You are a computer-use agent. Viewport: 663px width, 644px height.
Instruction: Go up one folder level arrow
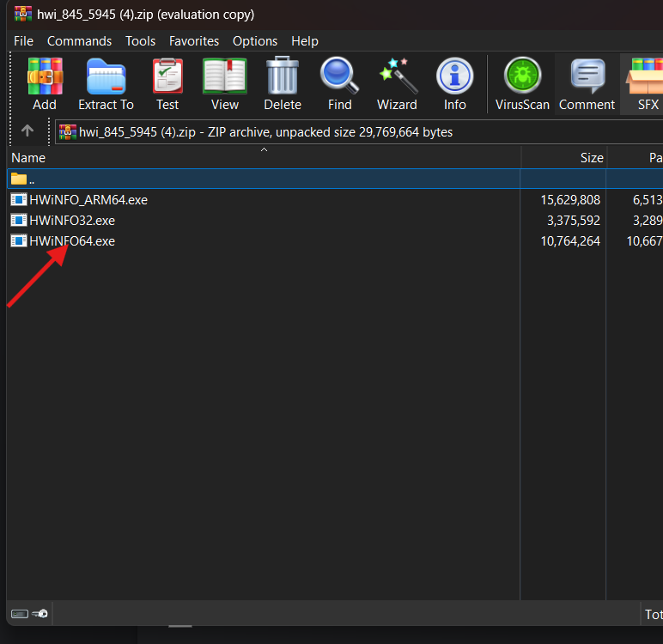pyautogui.click(x=27, y=131)
